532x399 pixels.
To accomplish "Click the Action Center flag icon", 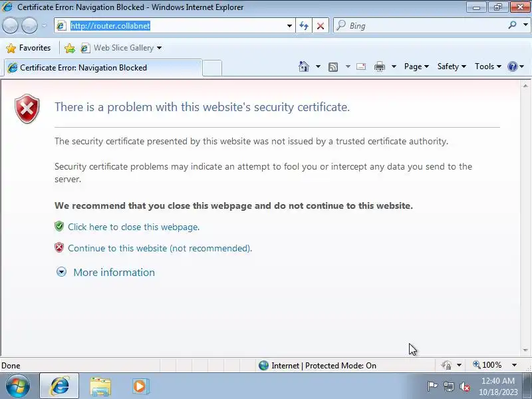I will pyautogui.click(x=432, y=386).
